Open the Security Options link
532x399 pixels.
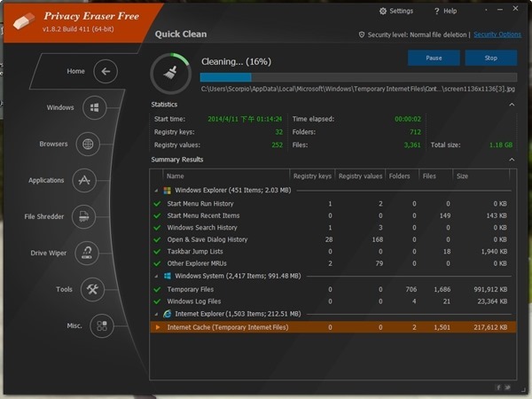click(x=497, y=35)
